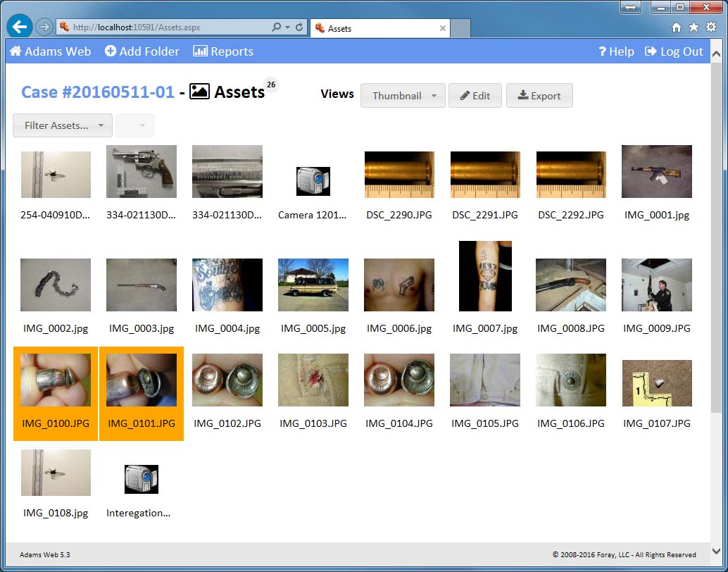
Task: Open the Help link
Action: tap(616, 51)
